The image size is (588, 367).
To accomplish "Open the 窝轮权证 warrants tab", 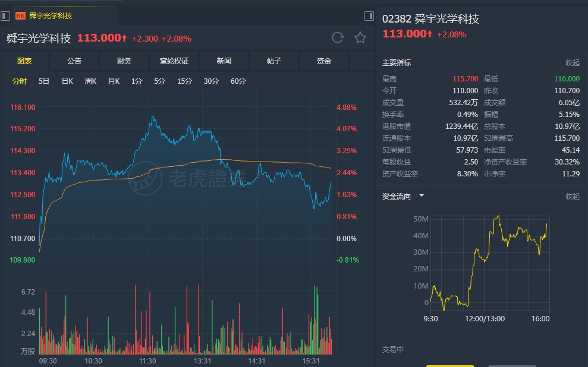I will coord(174,61).
